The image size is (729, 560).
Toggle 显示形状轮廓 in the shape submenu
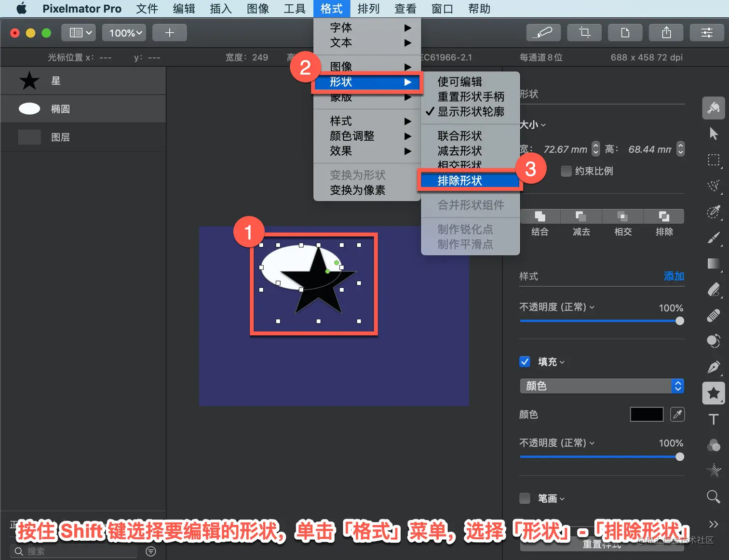pyautogui.click(x=470, y=112)
